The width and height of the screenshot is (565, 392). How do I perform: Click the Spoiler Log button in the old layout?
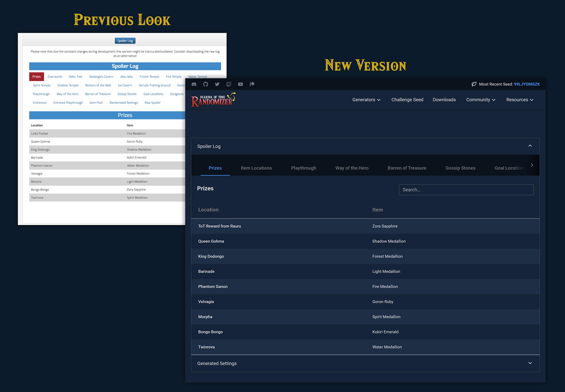point(125,41)
